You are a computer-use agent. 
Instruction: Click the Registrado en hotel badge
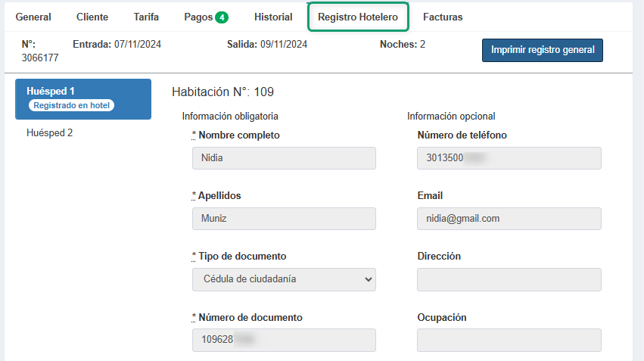[72, 105]
